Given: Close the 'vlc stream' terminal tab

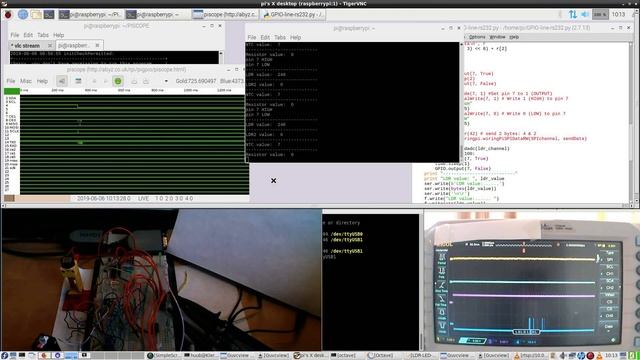Looking at the screenshot, I should [x=50, y=45].
